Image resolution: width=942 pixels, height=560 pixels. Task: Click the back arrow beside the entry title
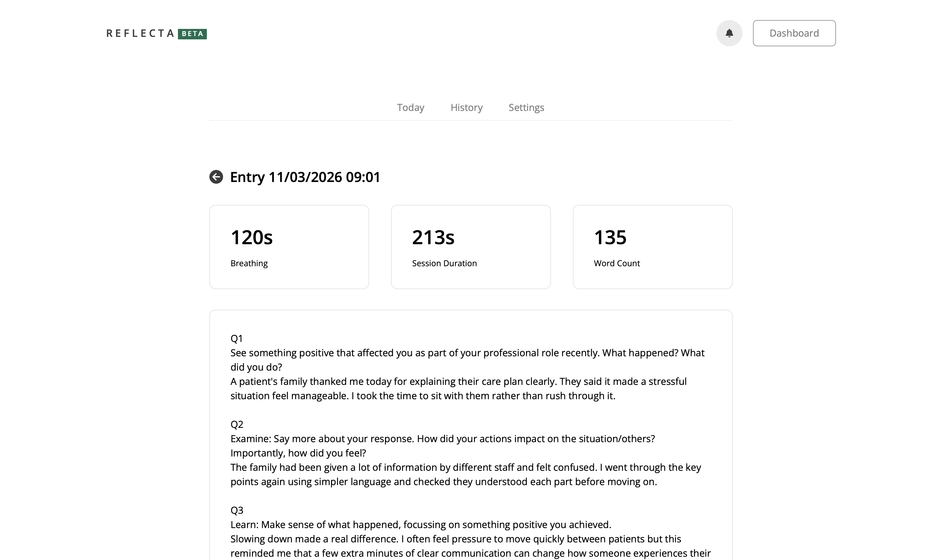click(x=216, y=177)
